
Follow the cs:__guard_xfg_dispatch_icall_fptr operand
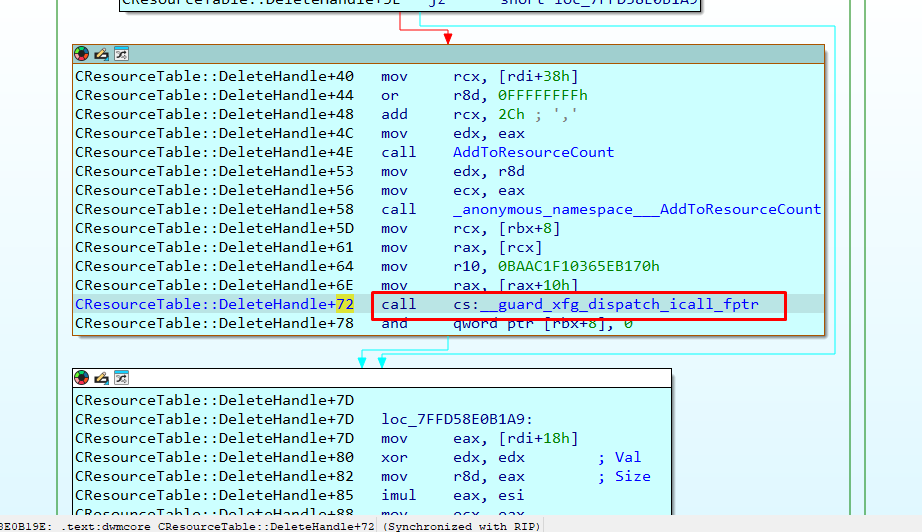(606, 305)
